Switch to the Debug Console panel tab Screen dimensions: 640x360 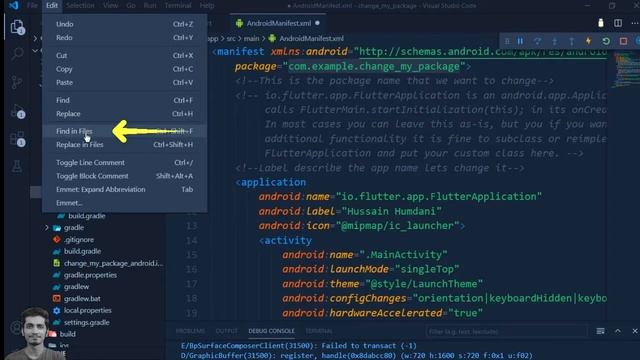(271, 331)
